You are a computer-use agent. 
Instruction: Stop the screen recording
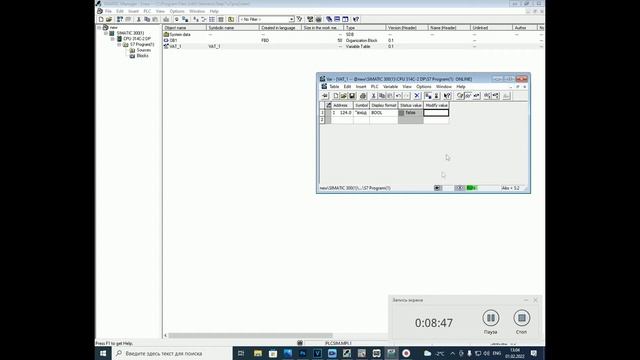(521, 318)
